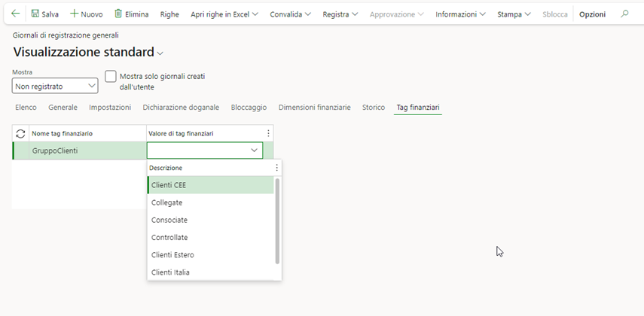The image size is (644, 316).
Task: Open the Impostazioni tab
Action: click(x=110, y=107)
